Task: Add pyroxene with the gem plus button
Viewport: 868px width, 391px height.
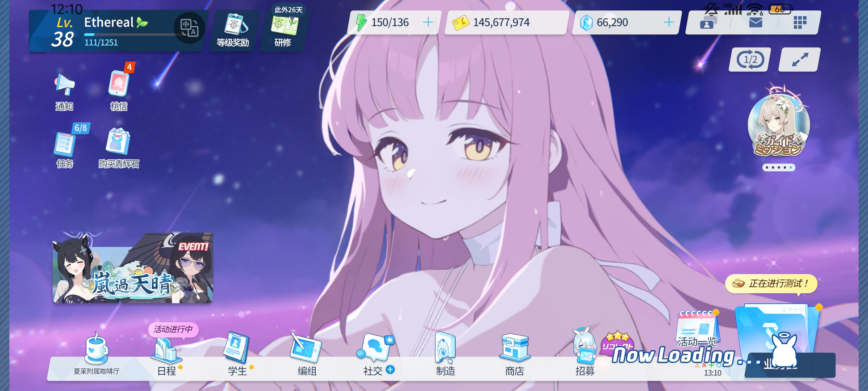Action: click(669, 22)
